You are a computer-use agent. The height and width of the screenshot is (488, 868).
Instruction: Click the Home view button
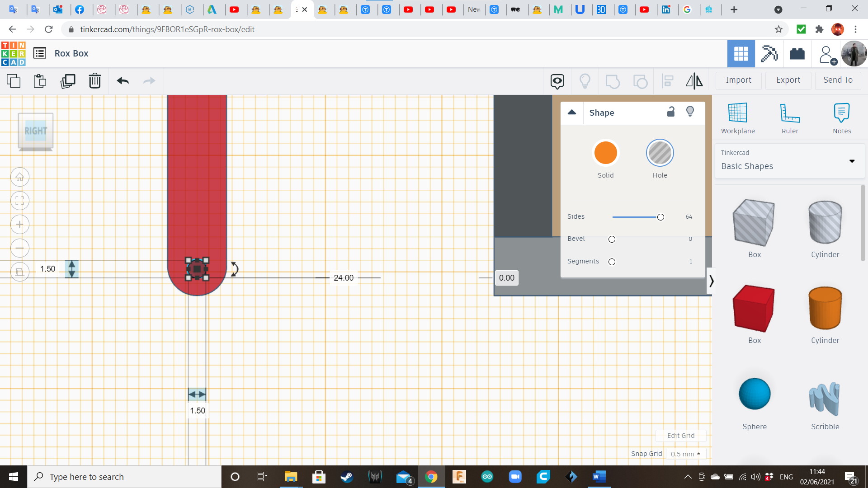tap(20, 177)
